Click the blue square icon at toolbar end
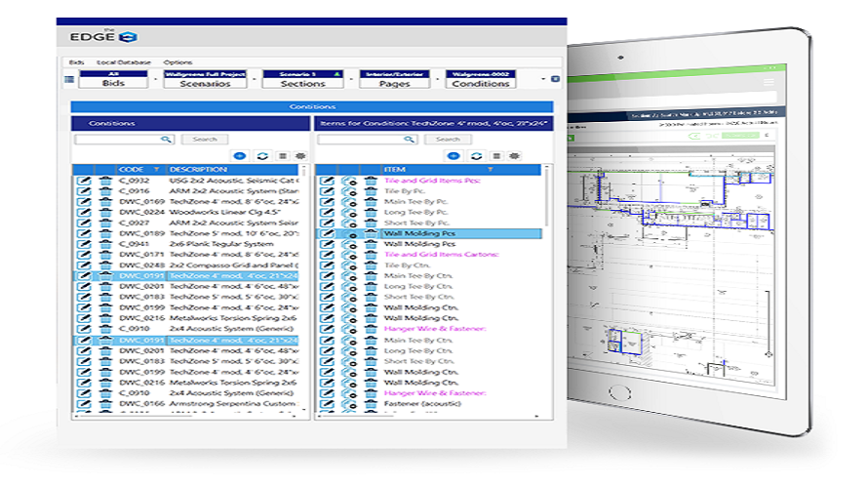This screenshot has height=488, width=868. (555, 79)
